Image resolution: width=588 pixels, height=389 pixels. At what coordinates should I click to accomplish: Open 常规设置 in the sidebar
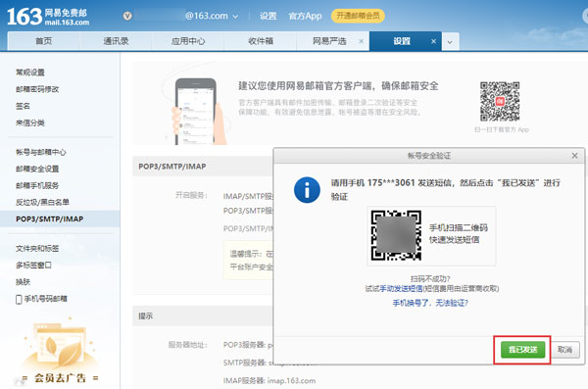pyautogui.click(x=30, y=73)
